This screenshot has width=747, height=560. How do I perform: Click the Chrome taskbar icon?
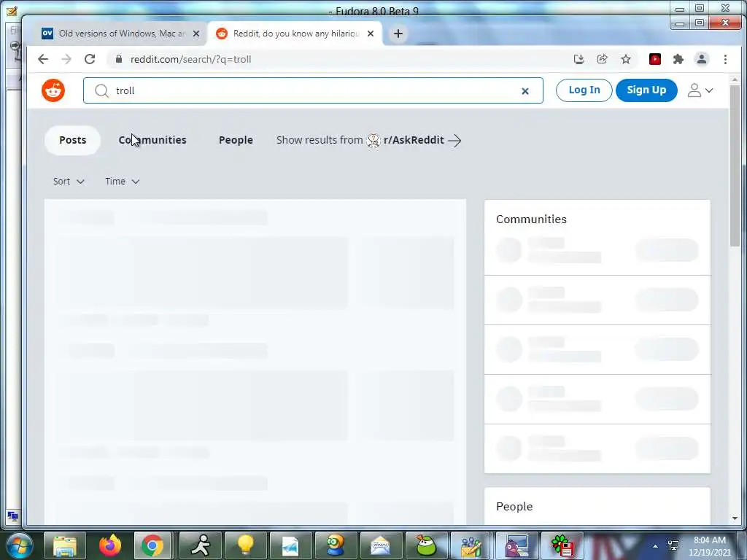pyautogui.click(x=152, y=545)
